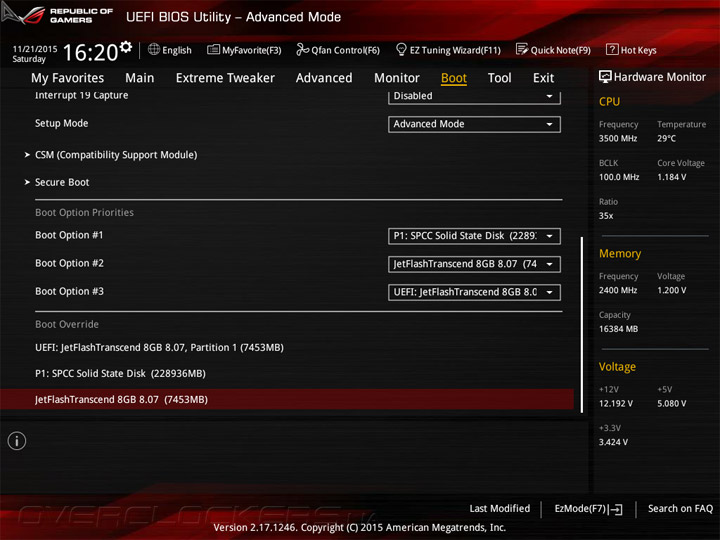Viewport: 720px width, 540px height.
Task: Switch to the Main tab
Action: [x=140, y=78]
